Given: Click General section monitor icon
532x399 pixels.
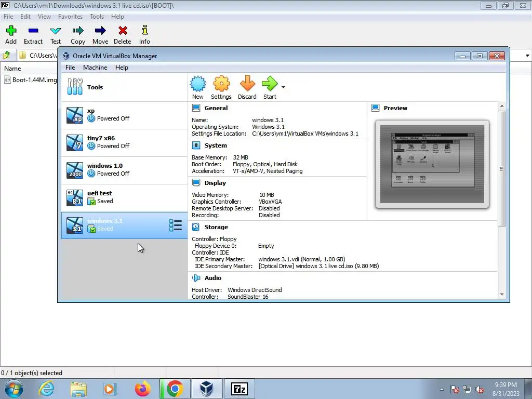Looking at the screenshot, I should click(196, 108).
